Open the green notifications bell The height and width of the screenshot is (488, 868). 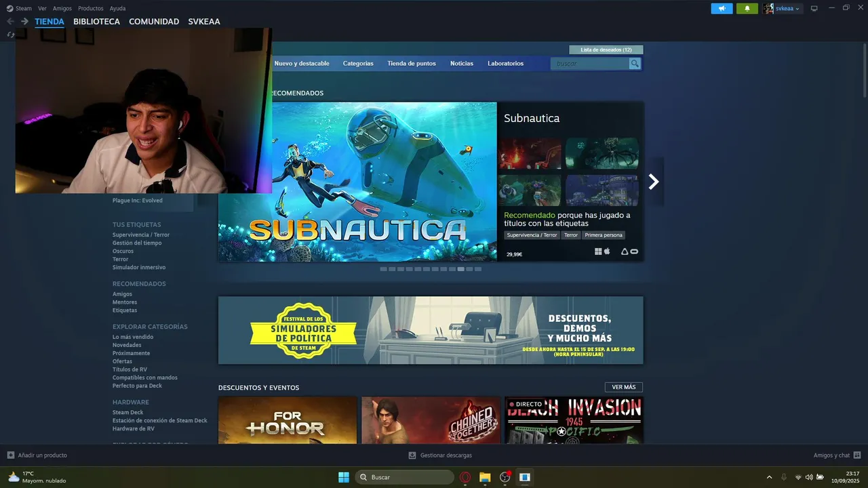[x=747, y=8]
